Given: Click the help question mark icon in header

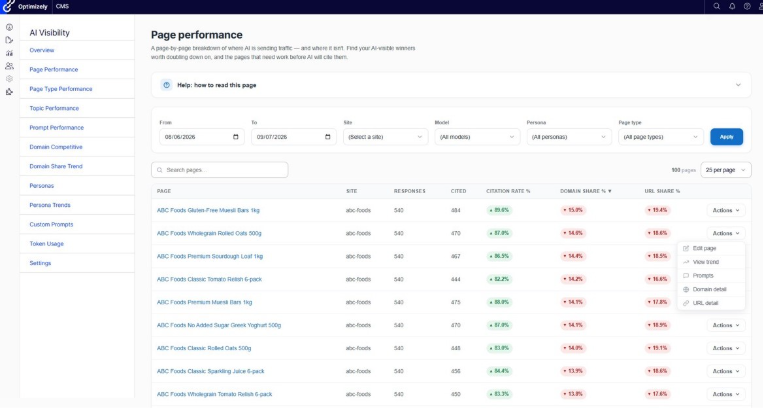Looking at the screenshot, I should click(x=747, y=6).
